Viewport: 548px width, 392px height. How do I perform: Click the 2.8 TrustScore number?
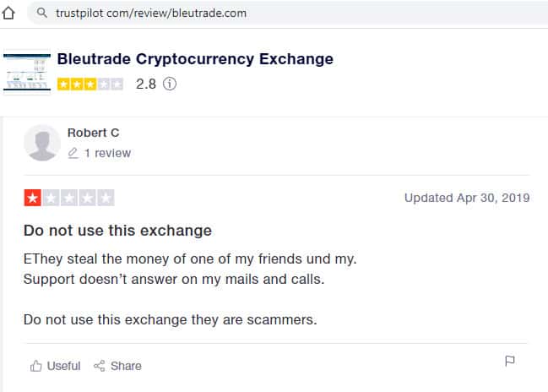(x=146, y=84)
